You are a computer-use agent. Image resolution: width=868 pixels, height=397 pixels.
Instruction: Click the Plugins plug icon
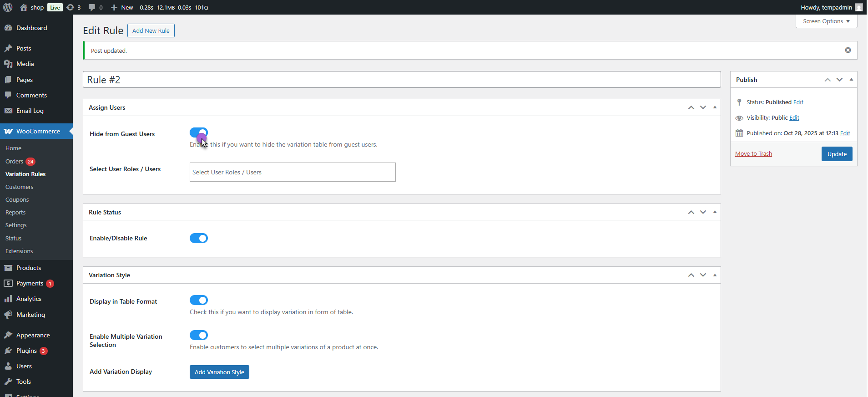(x=8, y=351)
